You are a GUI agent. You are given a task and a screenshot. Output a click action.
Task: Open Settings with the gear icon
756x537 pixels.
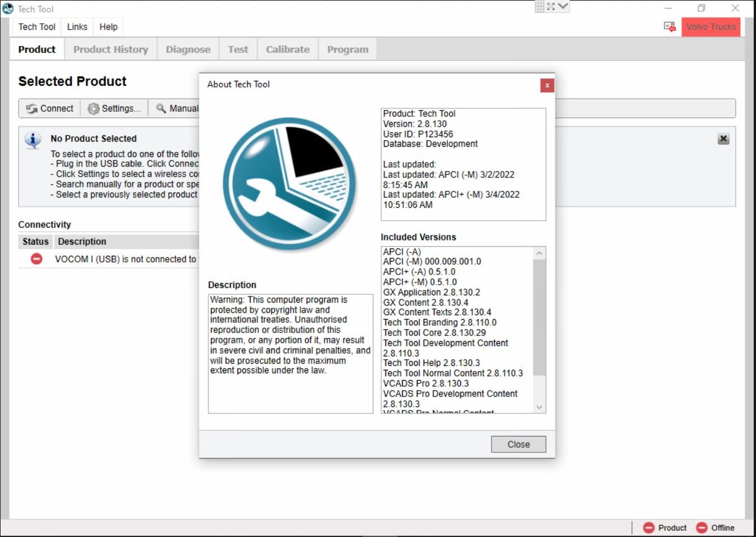tap(94, 108)
